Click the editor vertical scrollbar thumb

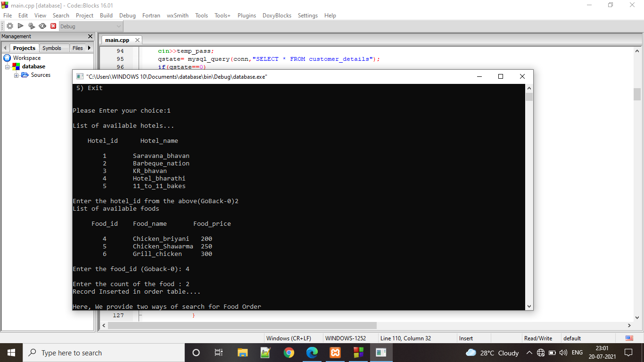(637, 94)
